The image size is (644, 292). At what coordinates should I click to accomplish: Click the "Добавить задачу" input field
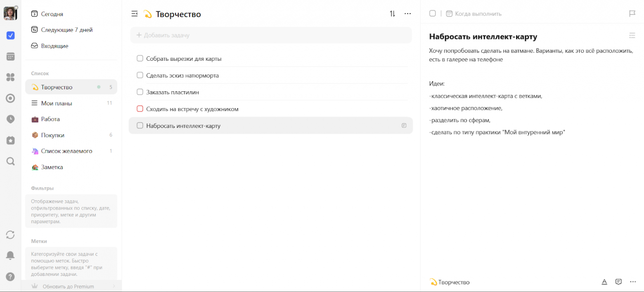coord(271,36)
